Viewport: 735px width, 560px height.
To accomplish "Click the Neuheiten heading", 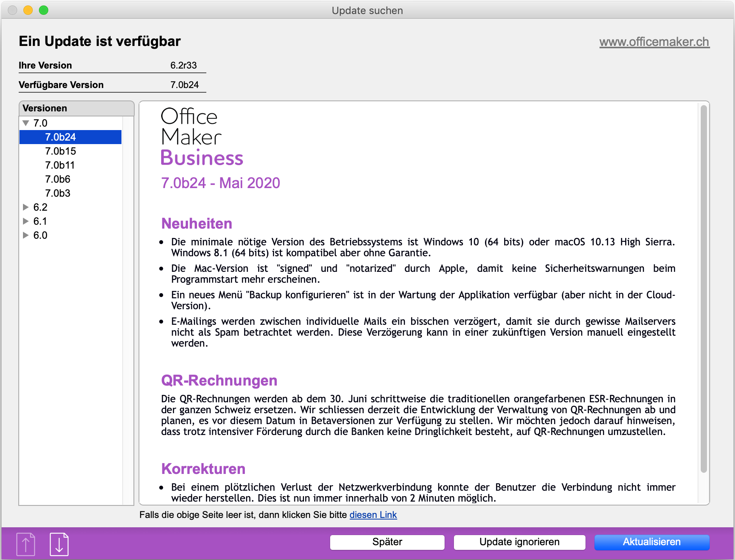I will (197, 224).
